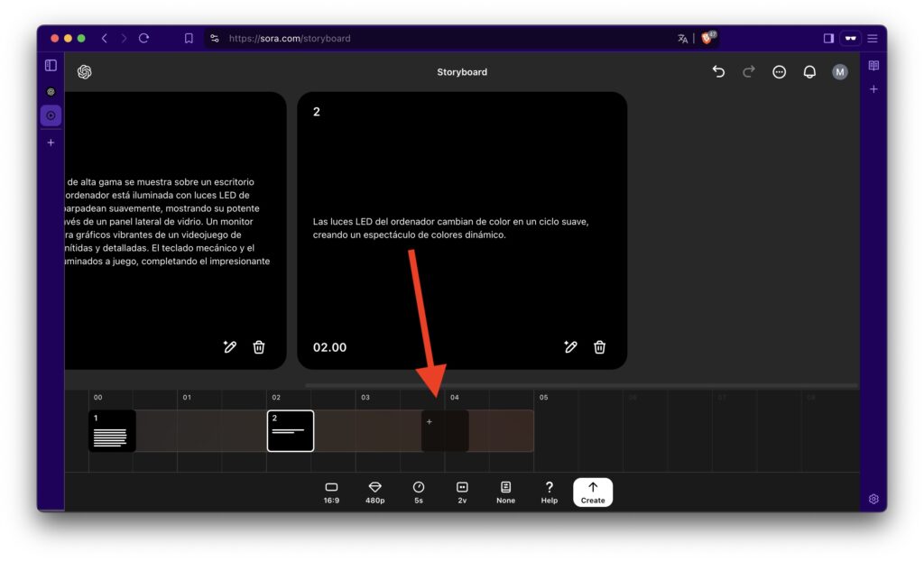Open notifications bell
Image resolution: width=924 pixels, height=561 pixels.
[x=809, y=72]
